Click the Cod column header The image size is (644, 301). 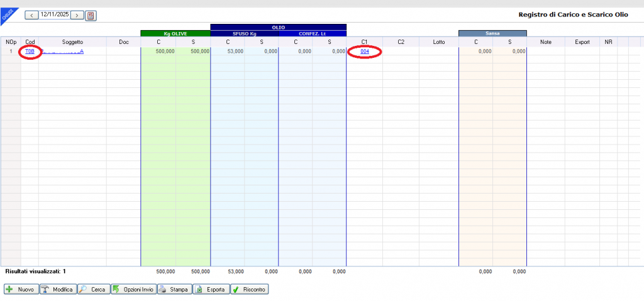[30, 42]
